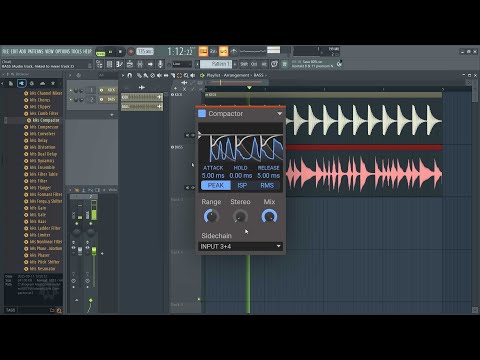Click channel 1 mixer track number
This screenshot has width=480, height=360.
91,90
